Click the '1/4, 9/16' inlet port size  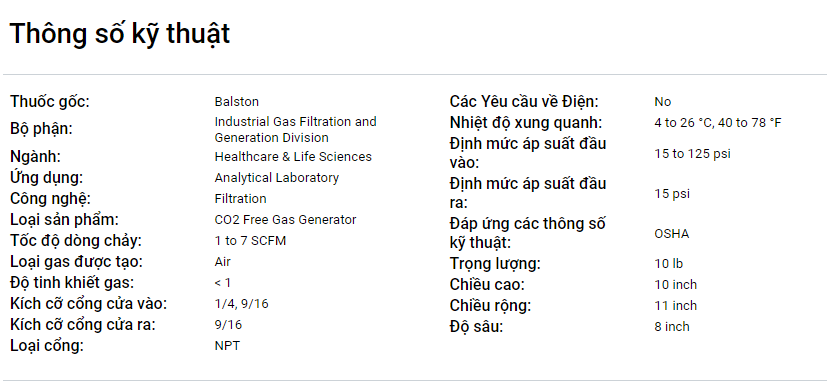click(241, 304)
